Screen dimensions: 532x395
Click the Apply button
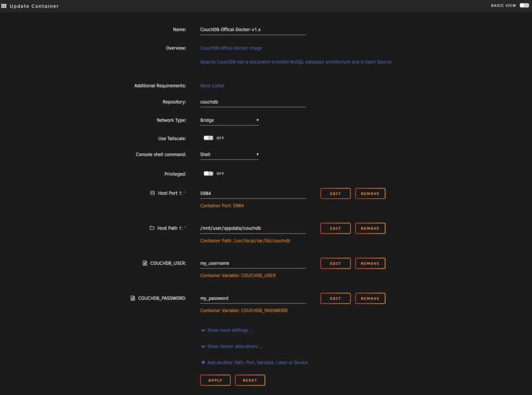215,380
